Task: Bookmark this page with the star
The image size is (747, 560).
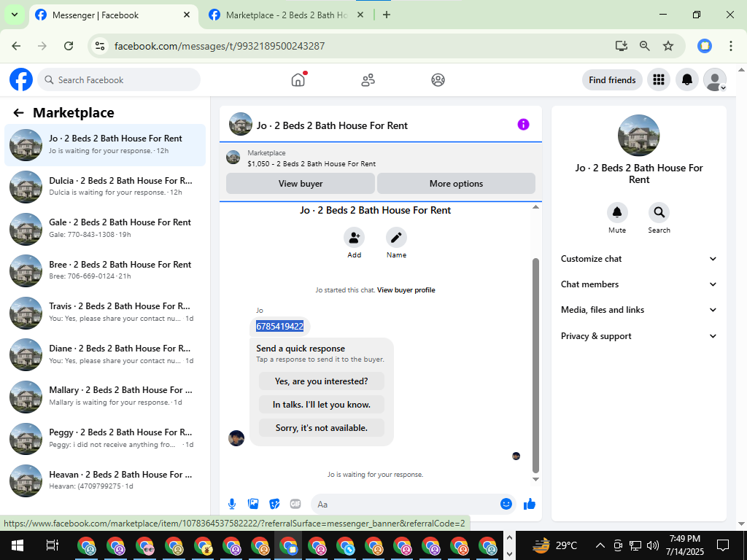Action: coord(668,46)
